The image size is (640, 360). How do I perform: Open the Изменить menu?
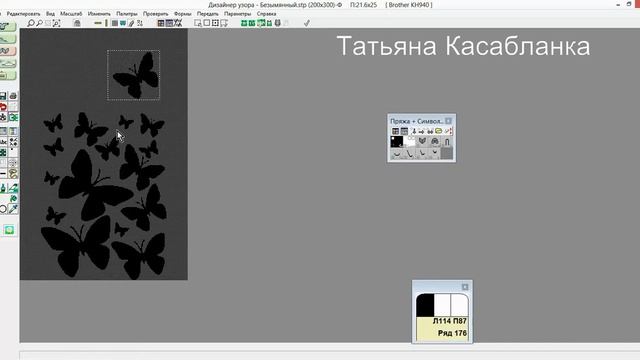[x=99, y=14]
